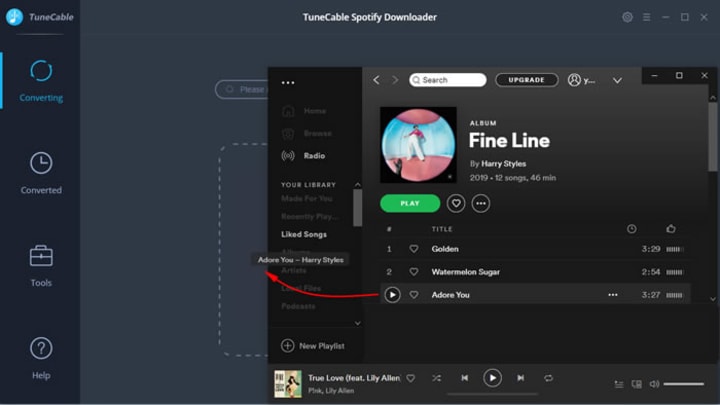
Task: Open Podcasts in the Spotify sidebar
Action: click(298, 306)
